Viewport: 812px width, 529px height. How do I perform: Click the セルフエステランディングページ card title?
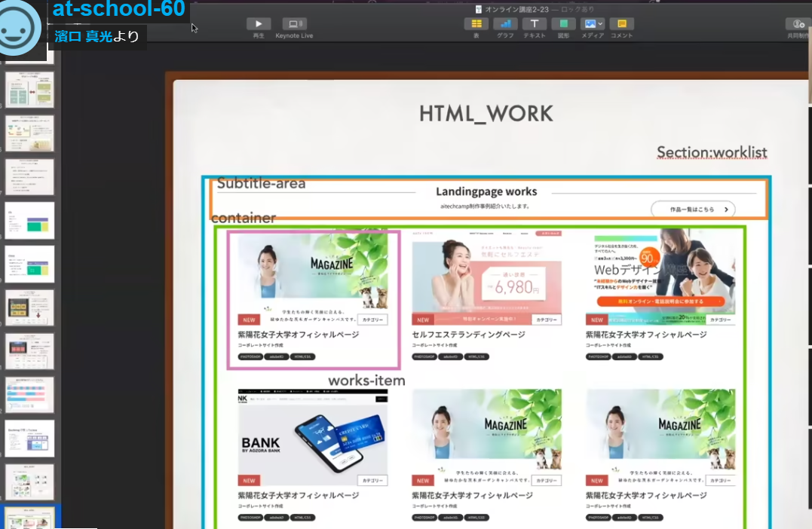468,335
